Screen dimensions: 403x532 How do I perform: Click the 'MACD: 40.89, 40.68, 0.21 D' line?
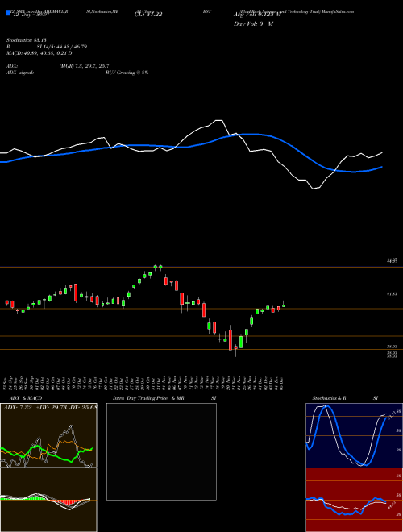(39, 53)
